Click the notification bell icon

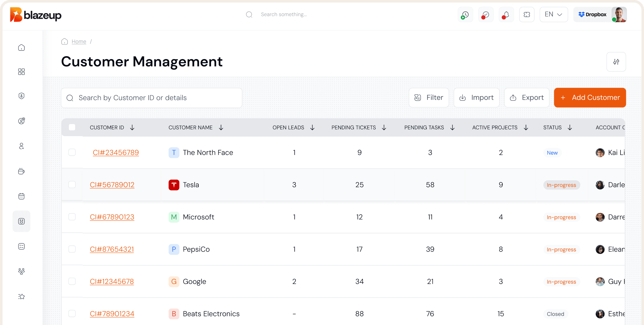[x=506, y=15]
